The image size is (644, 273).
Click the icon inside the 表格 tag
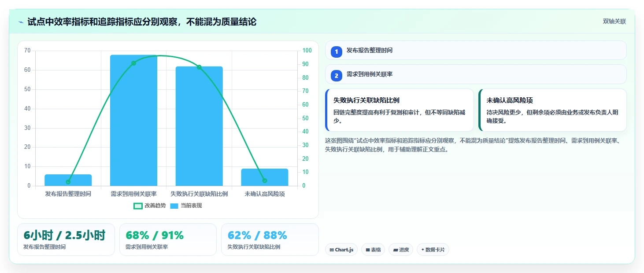[368, 250]
